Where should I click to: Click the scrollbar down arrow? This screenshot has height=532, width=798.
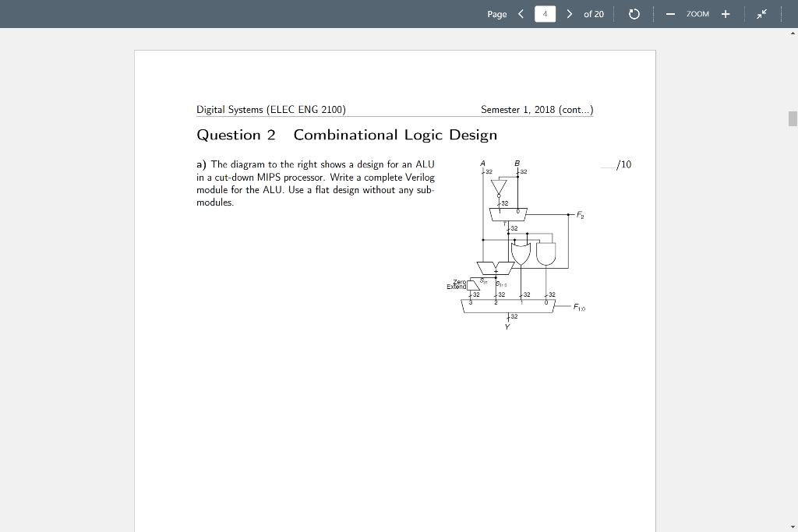pos(792,525)
